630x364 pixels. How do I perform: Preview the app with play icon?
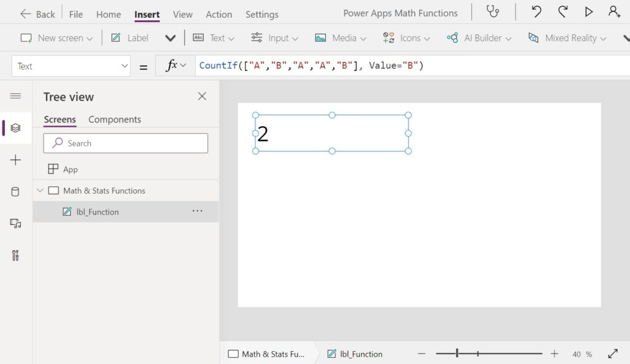click(x=589, y=12)
